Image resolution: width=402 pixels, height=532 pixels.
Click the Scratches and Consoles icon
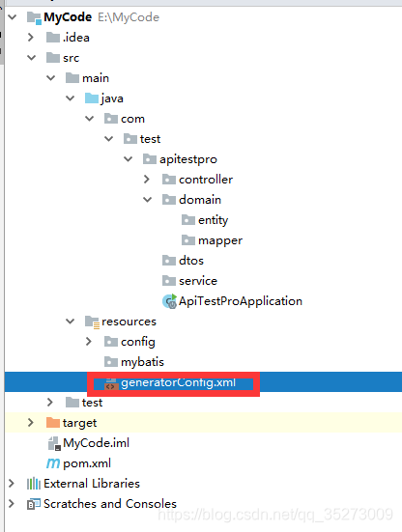click(34, 504)
